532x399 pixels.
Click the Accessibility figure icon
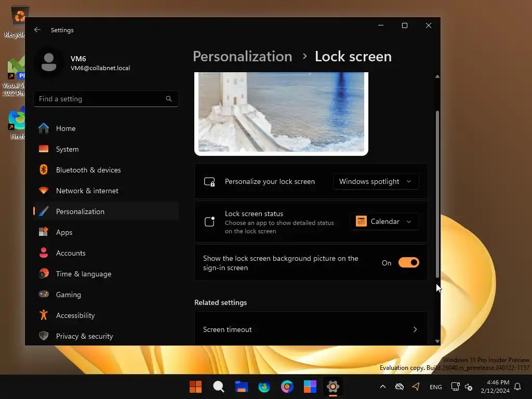pyautogui.click(x=44, y=315)
